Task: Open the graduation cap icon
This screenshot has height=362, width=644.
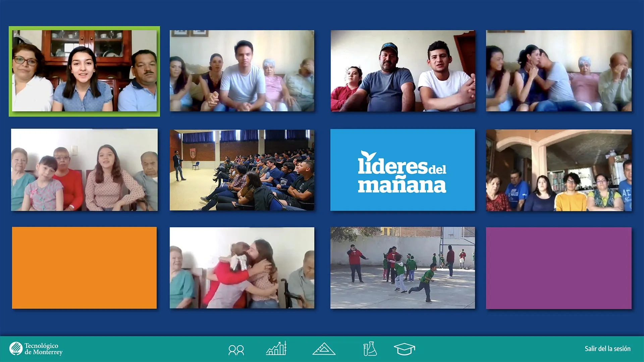Action: (x=404, y=349)
